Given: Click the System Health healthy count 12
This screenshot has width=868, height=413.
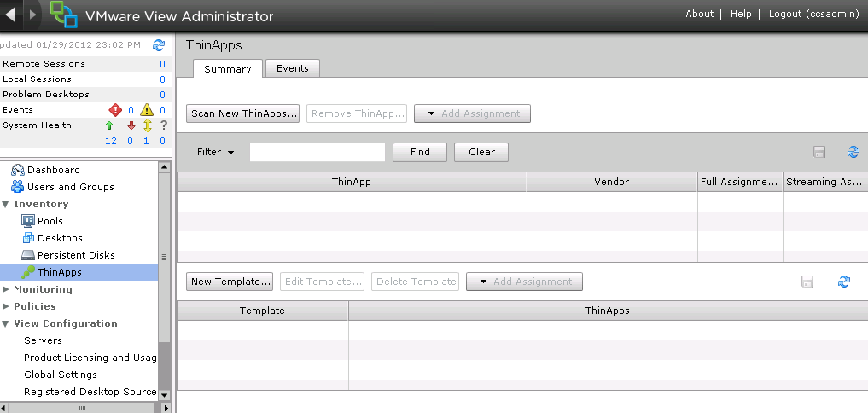Looking at the screenshot, I should pyautogui.click(x=111, y=141).
